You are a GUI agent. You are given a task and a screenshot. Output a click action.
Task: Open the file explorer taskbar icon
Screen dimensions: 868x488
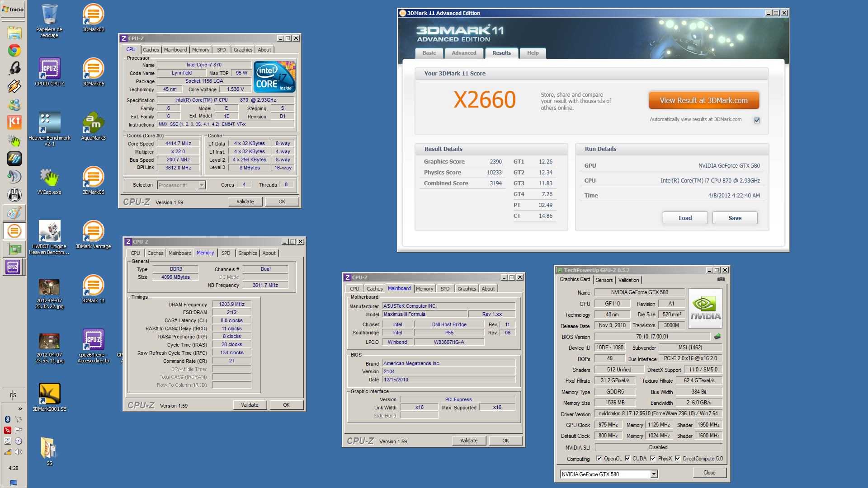point(14,32)
